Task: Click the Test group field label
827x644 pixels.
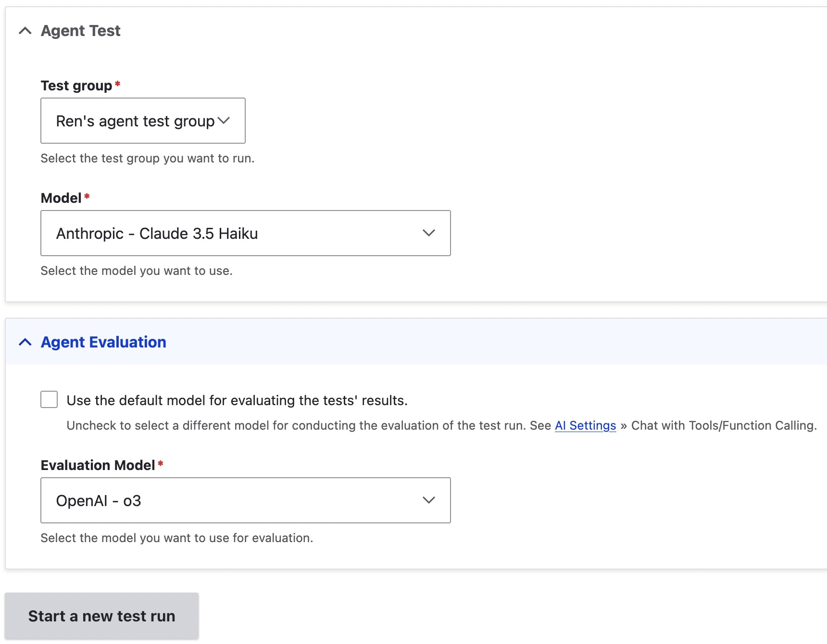Action: (76, 86)
